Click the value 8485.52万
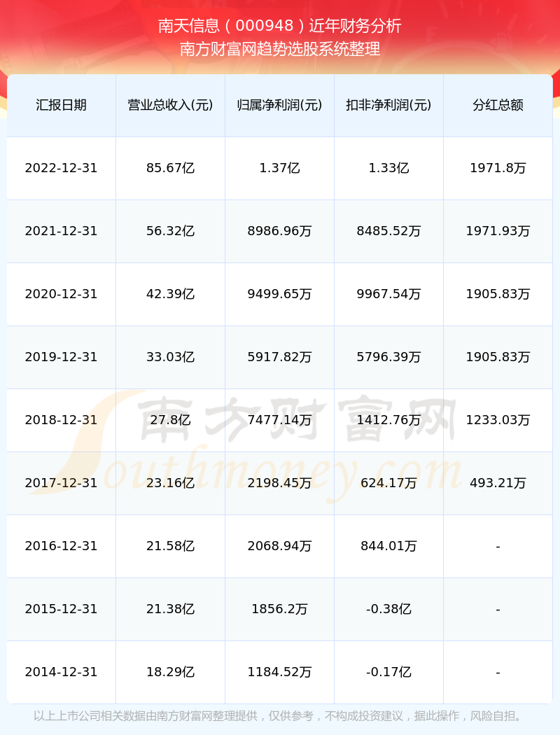The width and height of the screenshot is (560, 735). [389, 231]
